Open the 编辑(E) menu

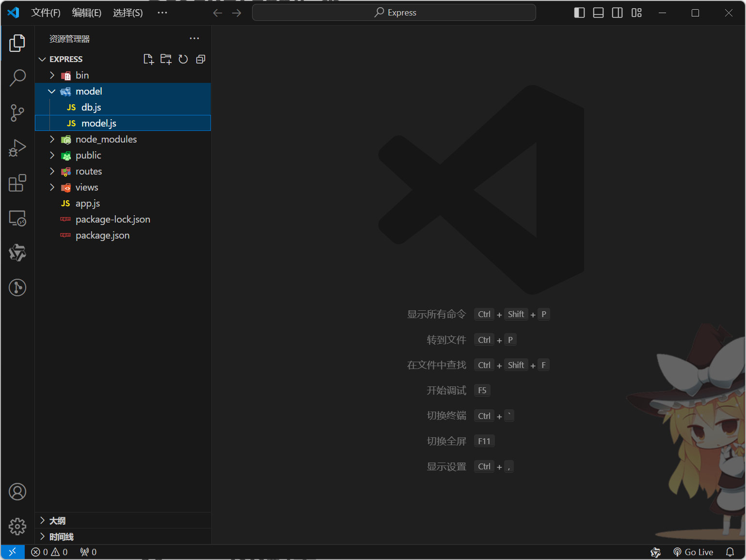pyautogui.click(x=87, y=13)
